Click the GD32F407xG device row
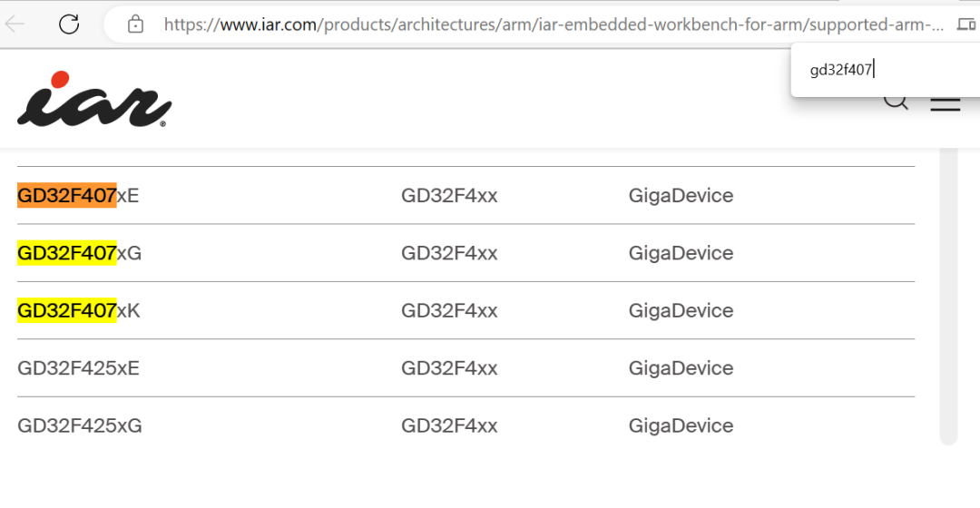 pos(80,253)
